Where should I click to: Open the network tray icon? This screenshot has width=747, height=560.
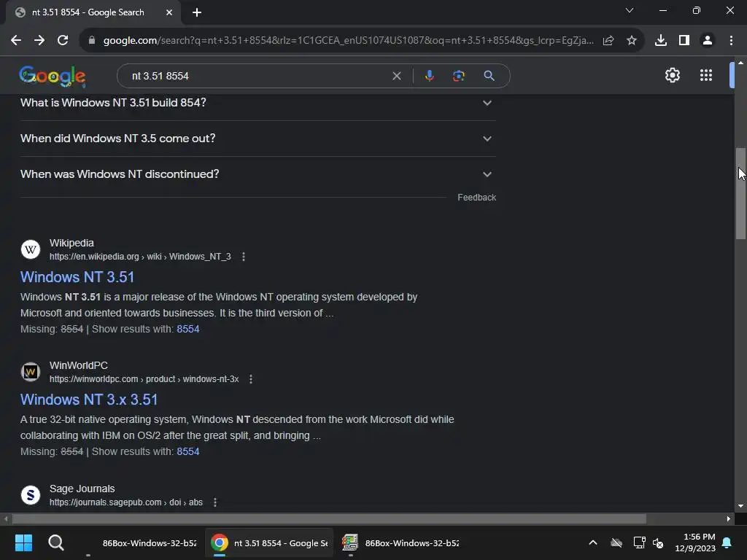(639, 542)
